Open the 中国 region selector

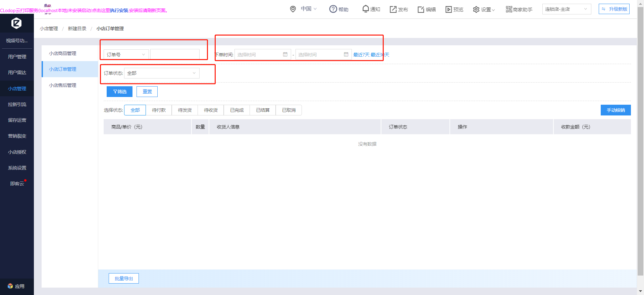pos(309,9)
